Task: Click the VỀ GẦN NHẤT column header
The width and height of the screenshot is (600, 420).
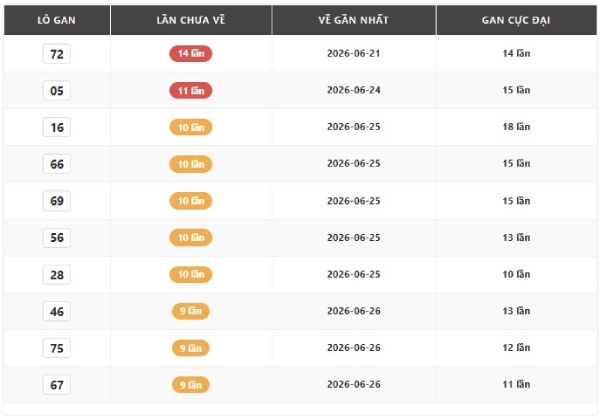Action: (x=354, y=20)
